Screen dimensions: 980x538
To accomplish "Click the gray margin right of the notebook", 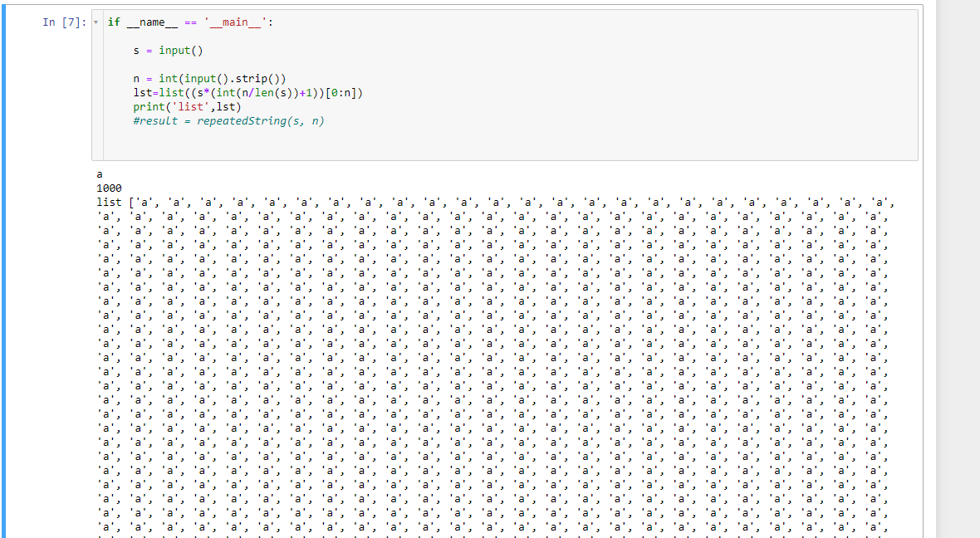I will tap(958, 269).
